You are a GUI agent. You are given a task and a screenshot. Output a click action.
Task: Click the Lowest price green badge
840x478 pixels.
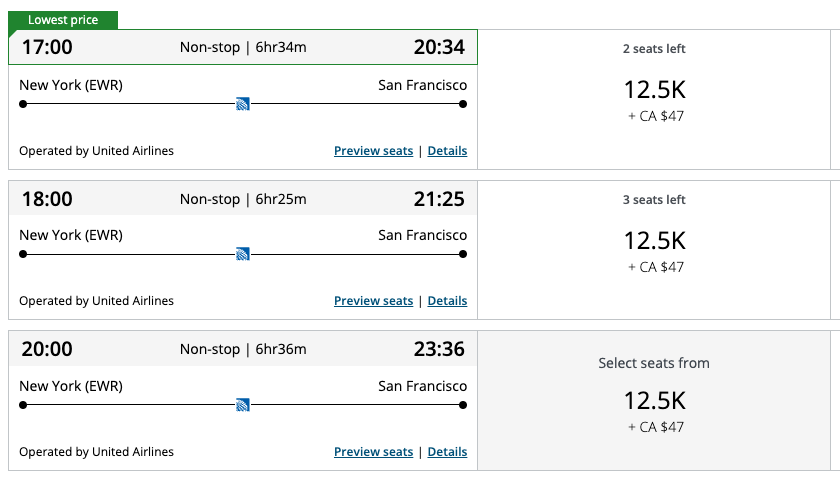tap(63, 20)
